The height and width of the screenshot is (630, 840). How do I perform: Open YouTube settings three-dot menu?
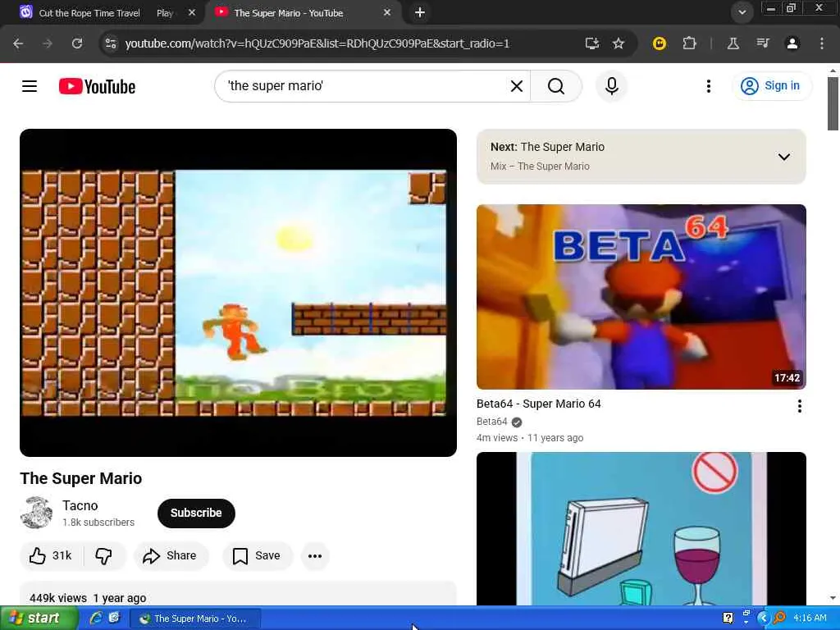(x=708, y=85)
